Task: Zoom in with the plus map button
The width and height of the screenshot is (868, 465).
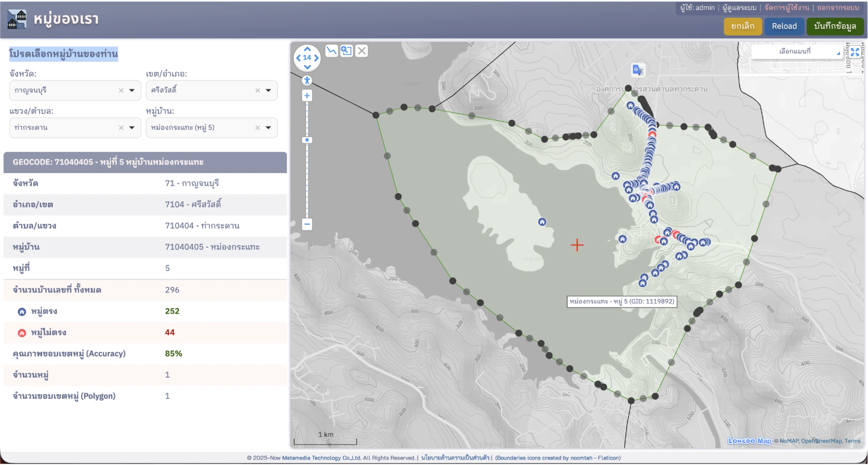Action: coord(307,96)
